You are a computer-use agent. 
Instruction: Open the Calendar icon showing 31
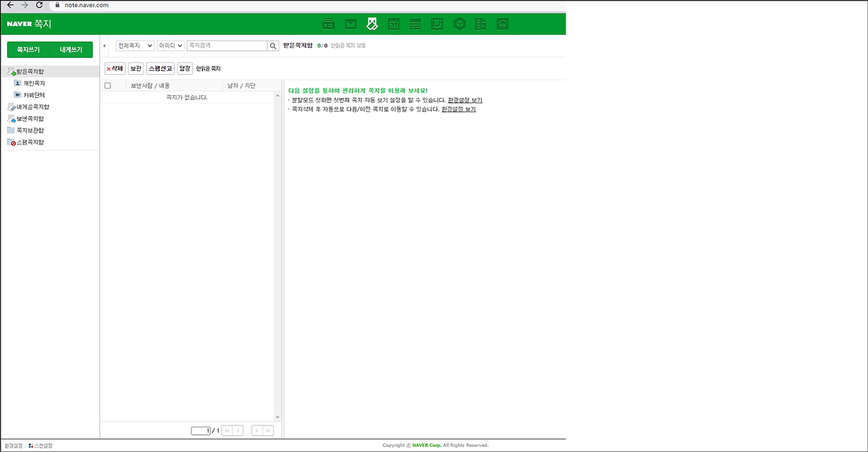394,24
